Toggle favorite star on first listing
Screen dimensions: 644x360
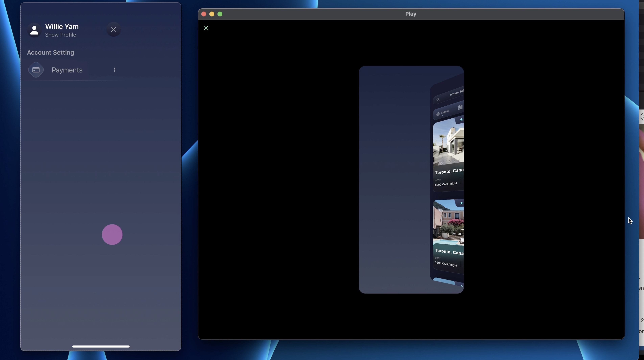[x=461, y=120]
